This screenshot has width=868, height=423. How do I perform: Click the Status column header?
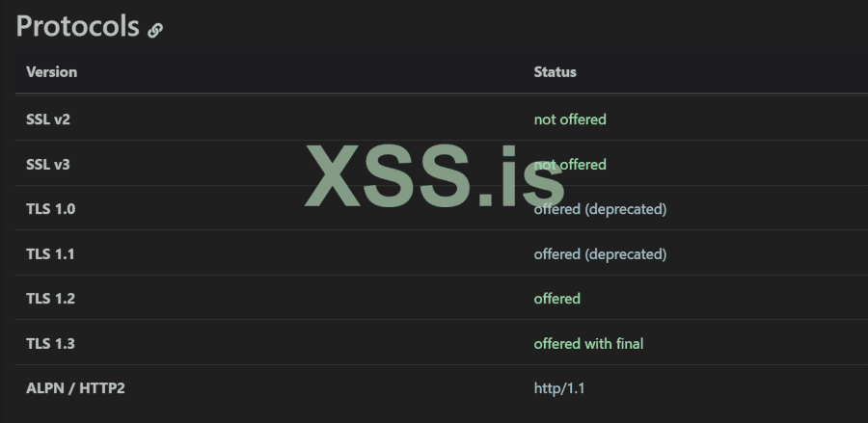(555, 72)
